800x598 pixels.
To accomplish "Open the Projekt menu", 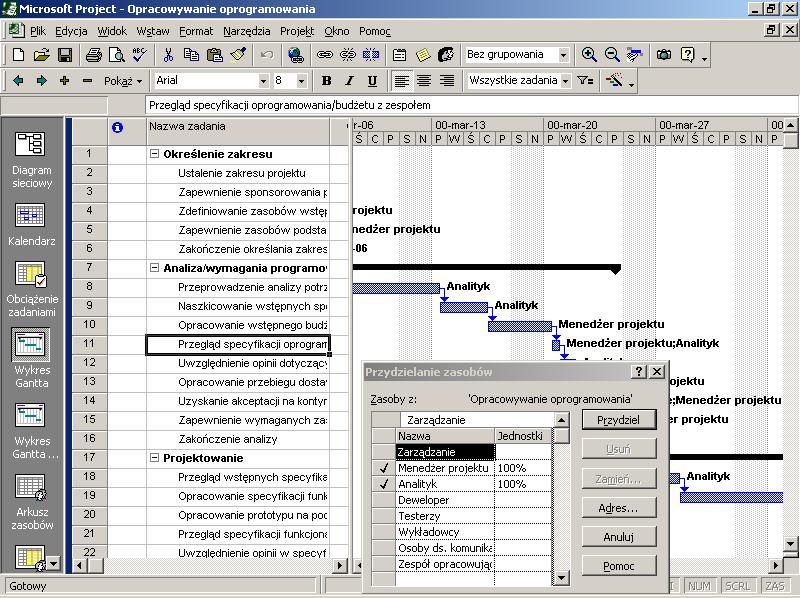I will click(x=297, y=31).
